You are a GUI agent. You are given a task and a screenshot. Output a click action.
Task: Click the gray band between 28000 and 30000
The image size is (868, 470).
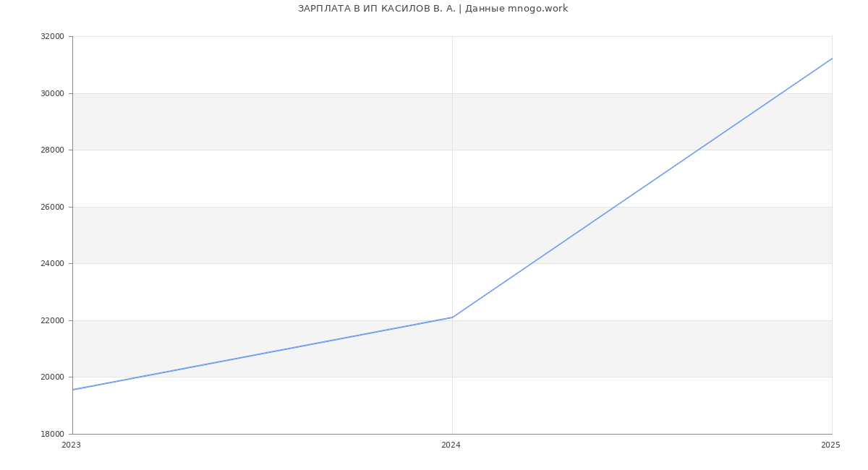click(x=289, y=121)
